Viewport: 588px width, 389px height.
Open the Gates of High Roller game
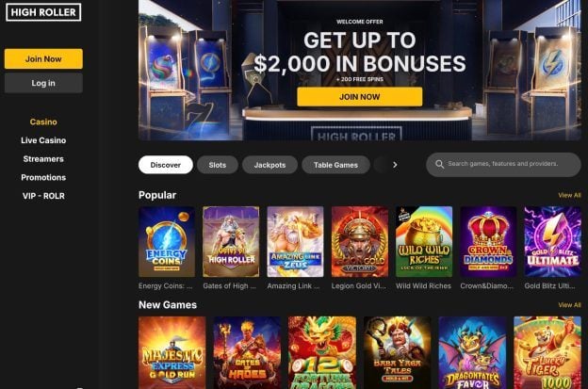(x=231, y=242)
